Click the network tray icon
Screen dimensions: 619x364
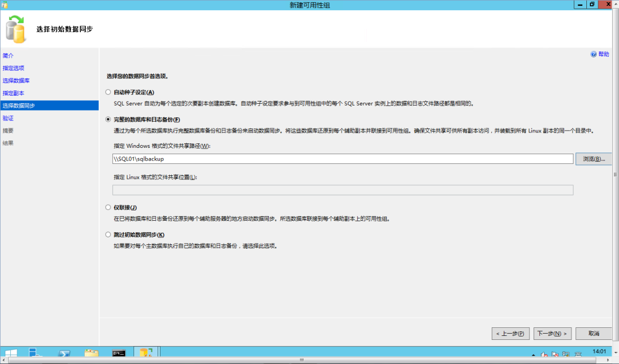coord(566,354)
